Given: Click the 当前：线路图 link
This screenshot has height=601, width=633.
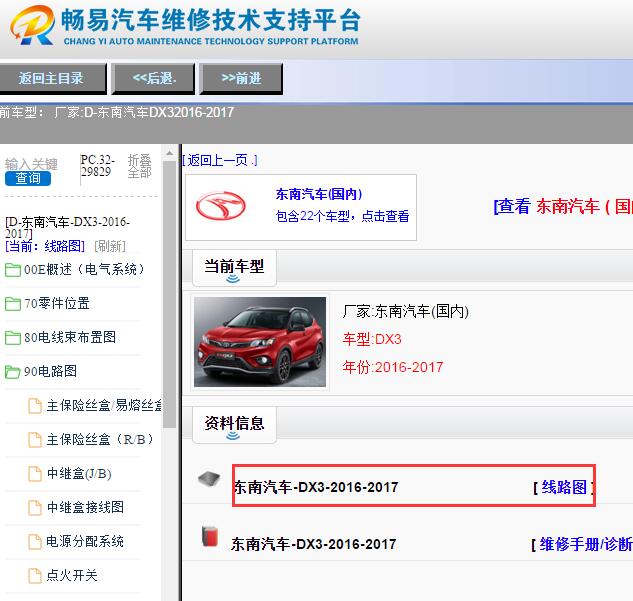Looking at the screenshot, I should [x=45, y=246].
